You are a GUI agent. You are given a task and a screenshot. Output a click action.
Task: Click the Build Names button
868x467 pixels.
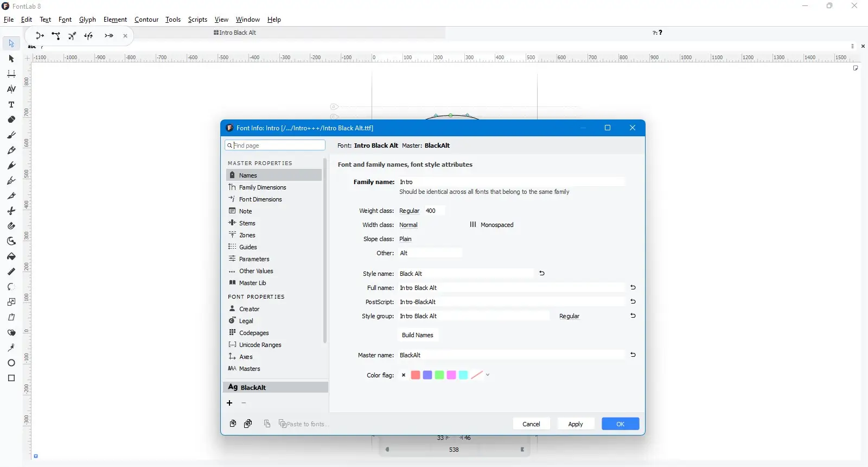tap(418, 335)
